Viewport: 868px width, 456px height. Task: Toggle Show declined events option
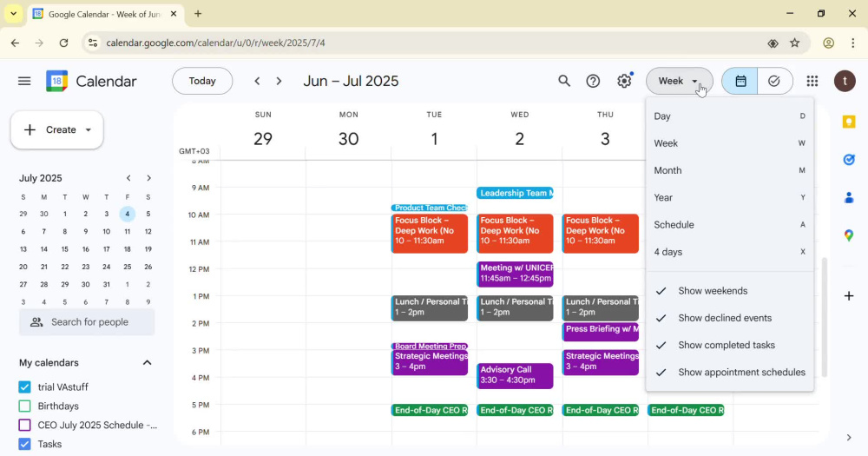pos(730,318)
